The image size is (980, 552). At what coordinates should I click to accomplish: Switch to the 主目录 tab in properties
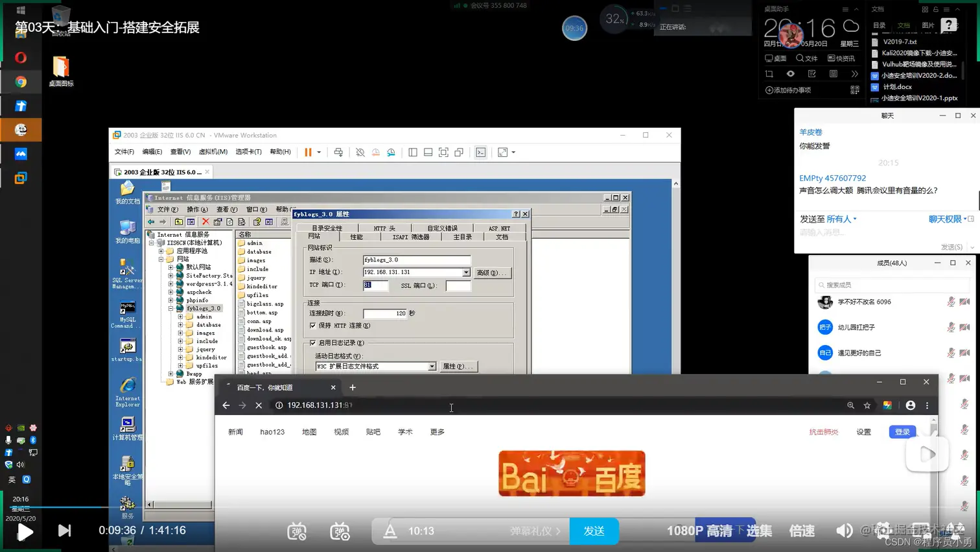tap(463, 237)
